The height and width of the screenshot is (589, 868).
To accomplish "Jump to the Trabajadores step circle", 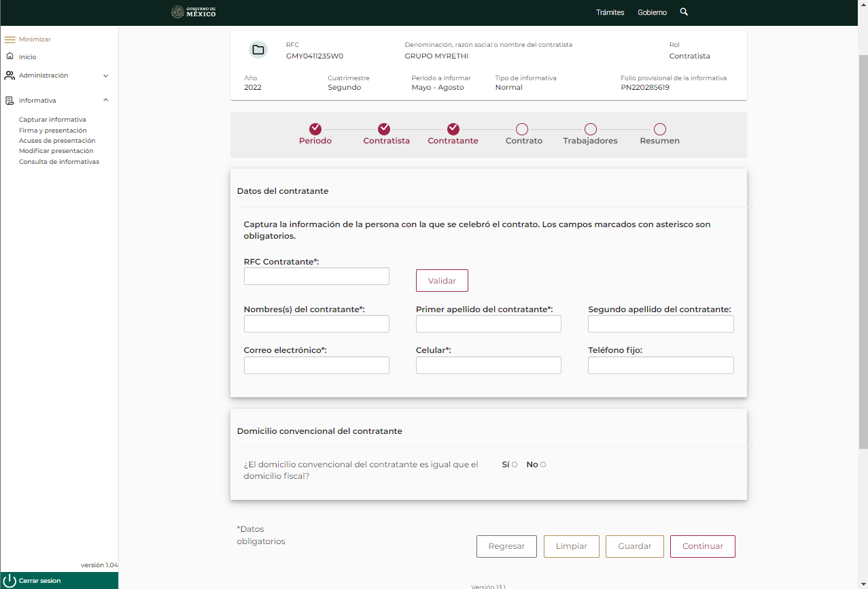I will click(591, 129).
